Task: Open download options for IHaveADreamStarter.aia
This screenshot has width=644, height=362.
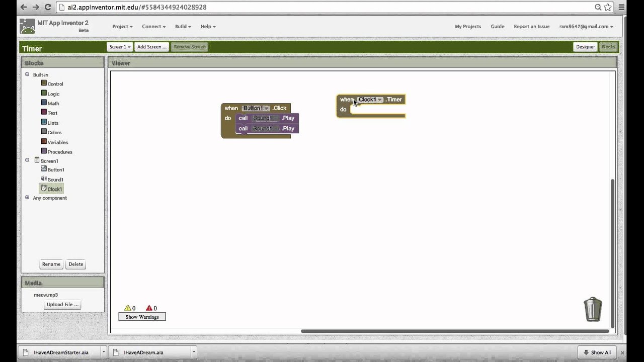Action: (x=104, y=352)
